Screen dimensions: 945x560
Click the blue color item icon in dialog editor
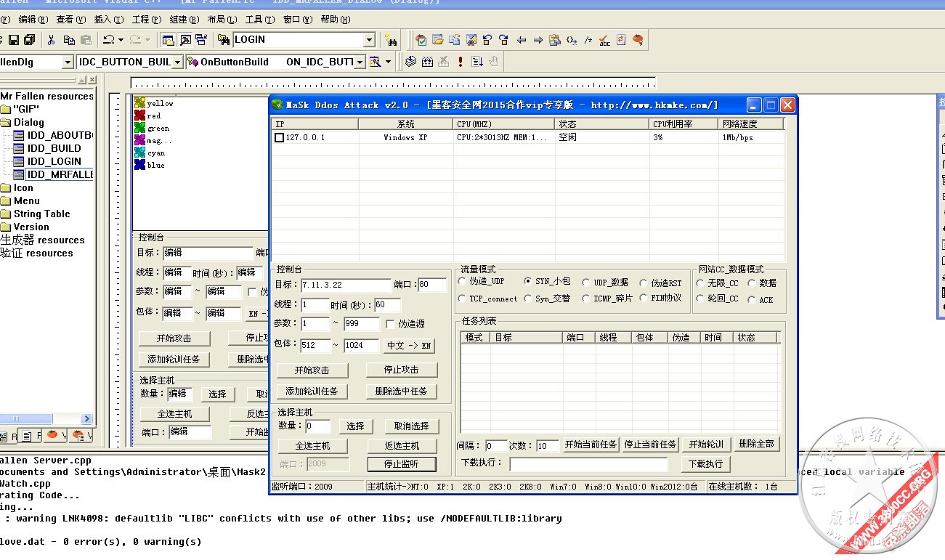[140, 165]
